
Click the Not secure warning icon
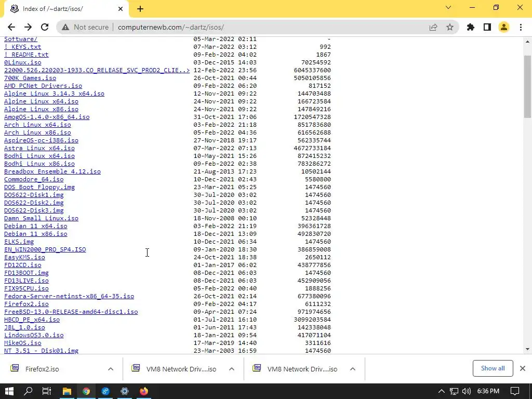pos(65,27)
